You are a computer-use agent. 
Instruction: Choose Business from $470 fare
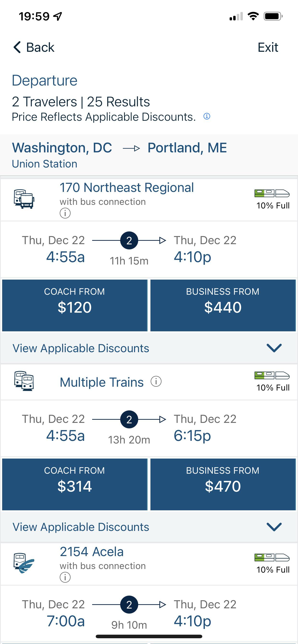click(223, 484)
